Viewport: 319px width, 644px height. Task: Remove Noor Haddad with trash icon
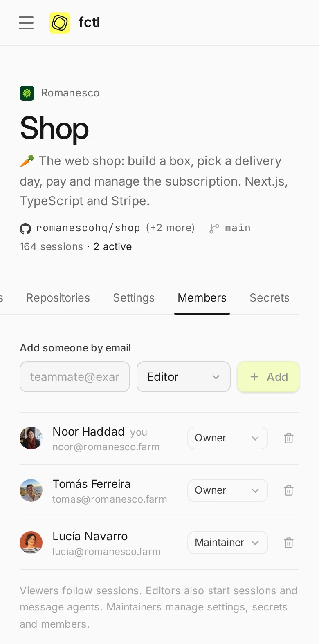tap(289, 438)
